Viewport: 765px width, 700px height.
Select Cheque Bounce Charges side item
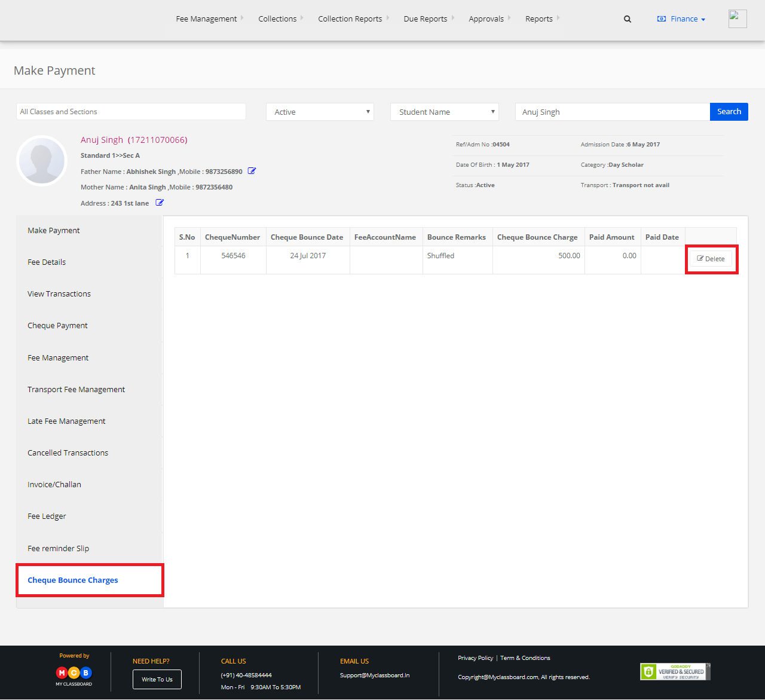pos(90,580)
